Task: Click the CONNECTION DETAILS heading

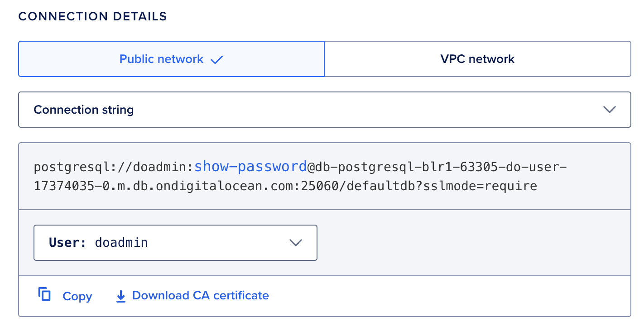Action: 92,16
